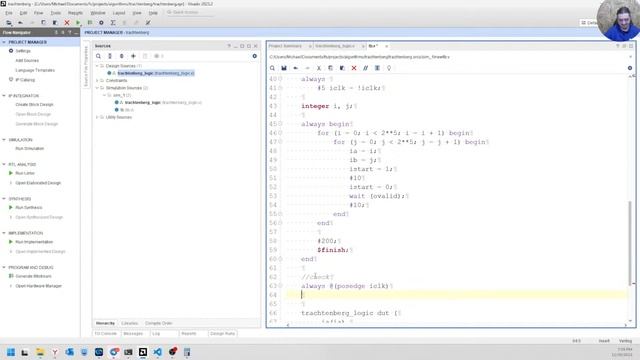
Task: Click expand all icon in Sources toolbar
Action: tap(122, 56)
